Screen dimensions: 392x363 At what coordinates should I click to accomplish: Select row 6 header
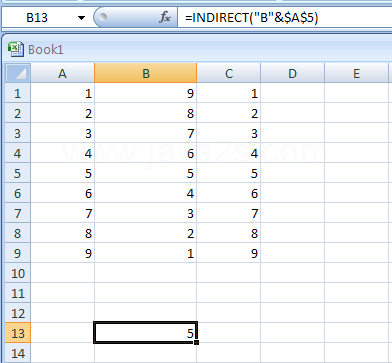click(x=18, y=193)
